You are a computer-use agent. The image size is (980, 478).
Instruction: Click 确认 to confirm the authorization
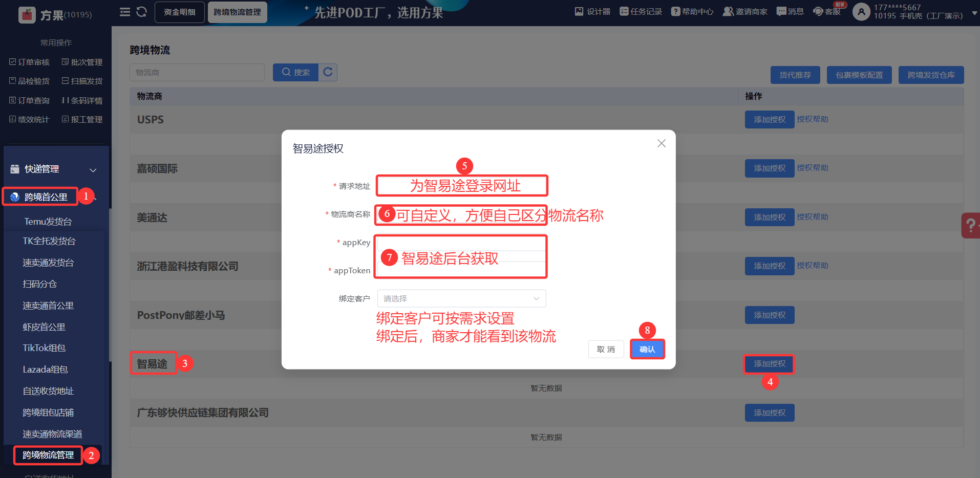coord(647,349)
